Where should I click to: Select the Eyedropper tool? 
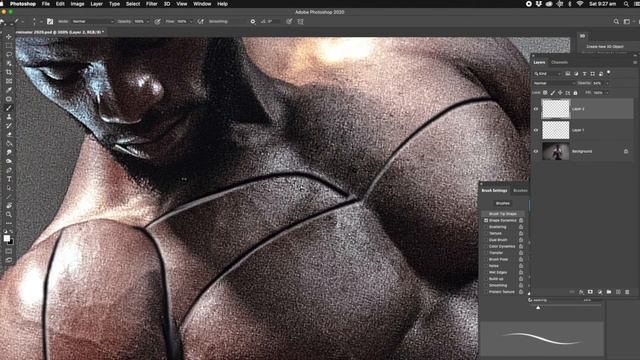(9, 90)
